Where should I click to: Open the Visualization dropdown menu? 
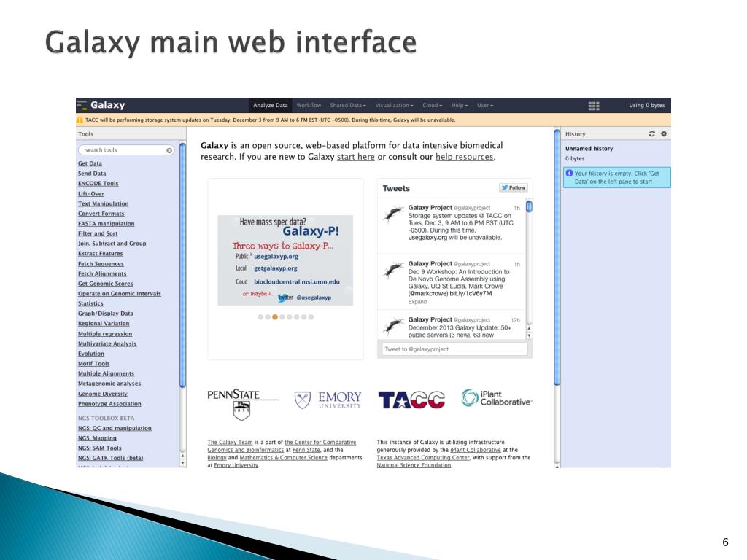[x=394, y=105]
